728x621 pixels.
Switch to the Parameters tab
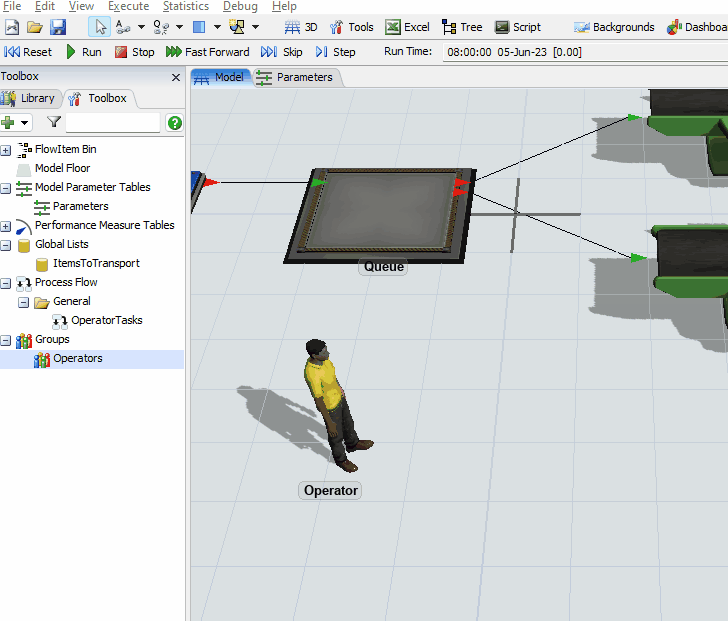(295, 77)
